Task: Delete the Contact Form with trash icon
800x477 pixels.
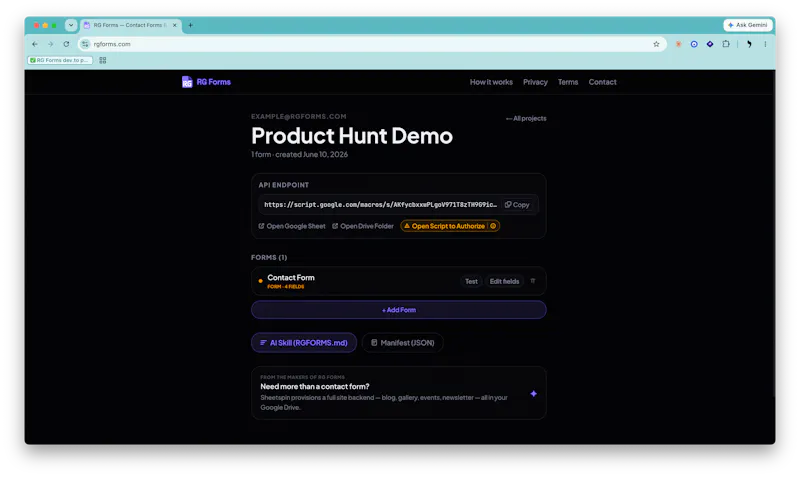Action: coord(533,281)
